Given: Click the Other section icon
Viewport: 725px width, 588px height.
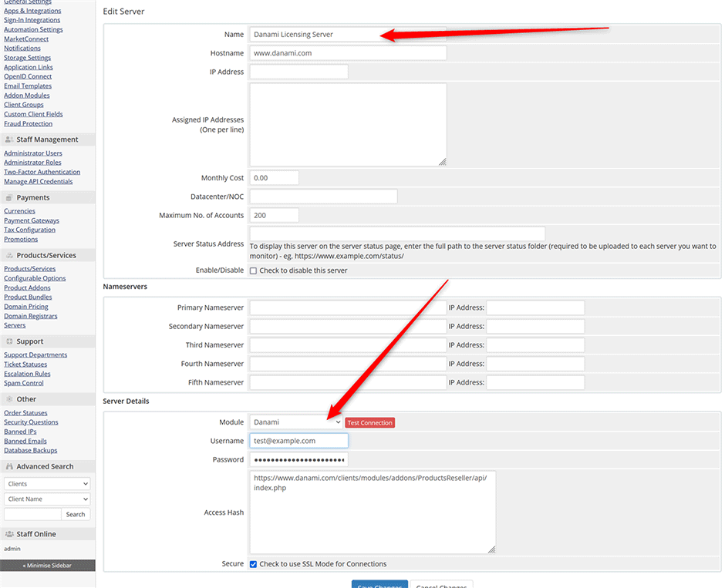Looking at the screenshot, I should (x=8, y=398).
